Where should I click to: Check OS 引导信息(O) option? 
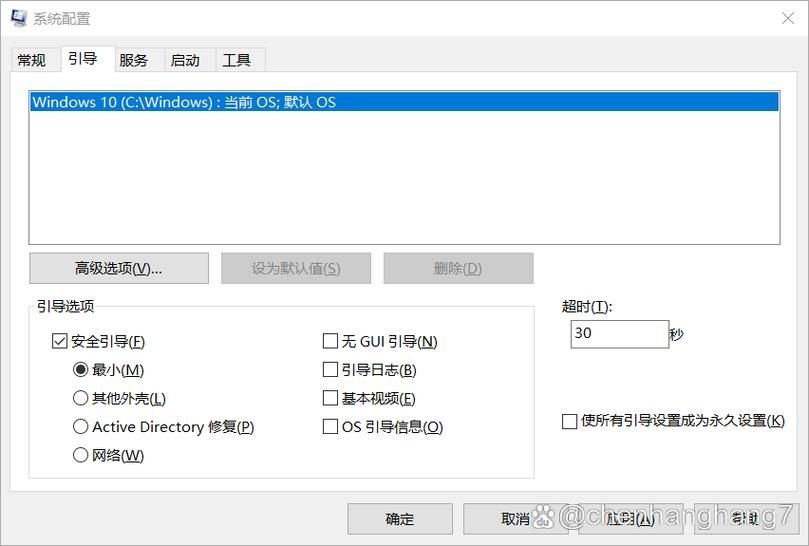[x=330, y=426]
